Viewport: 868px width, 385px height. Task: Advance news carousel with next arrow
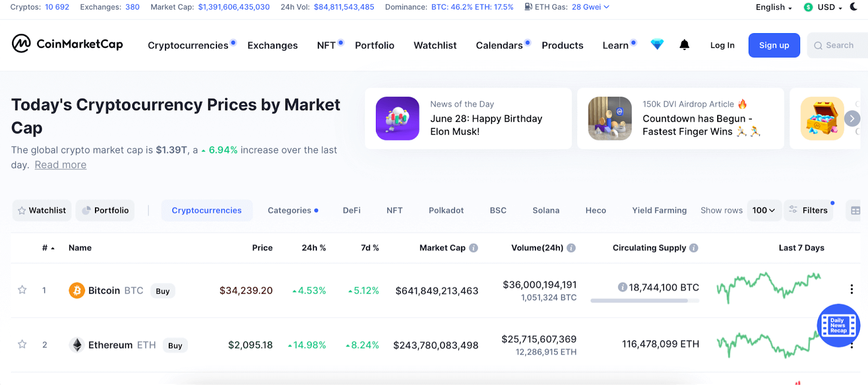tap(852, 118)
